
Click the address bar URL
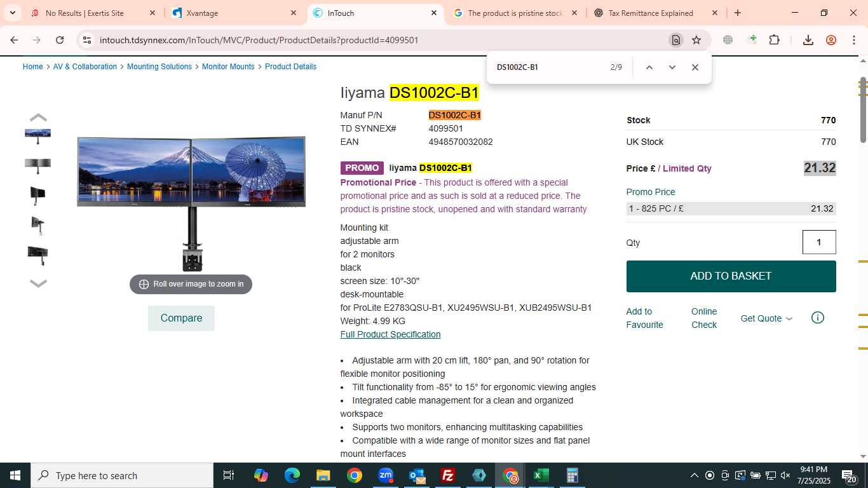[x=259, y=40]
